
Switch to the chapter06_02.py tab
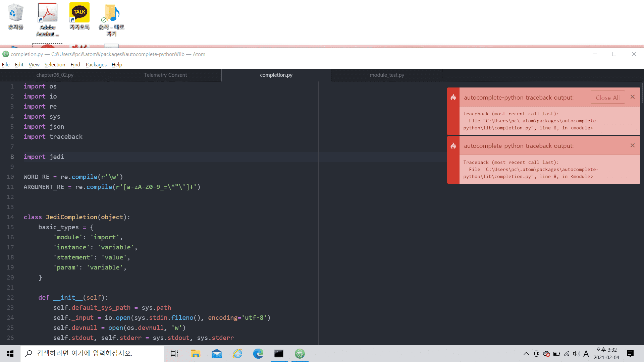click(55, 75)
